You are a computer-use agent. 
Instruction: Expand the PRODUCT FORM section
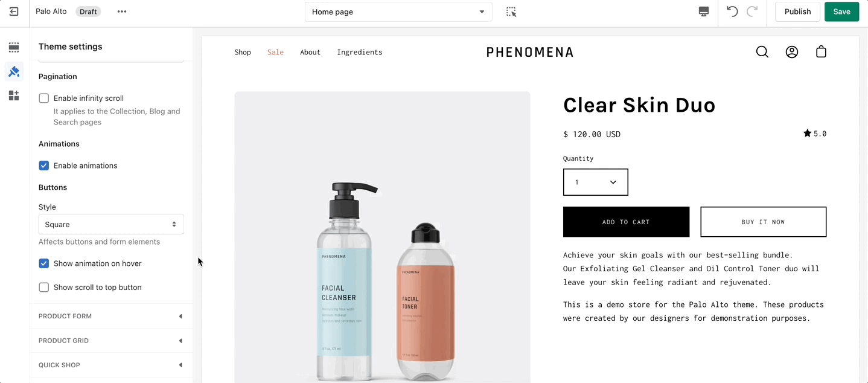(x=111, y=316)
